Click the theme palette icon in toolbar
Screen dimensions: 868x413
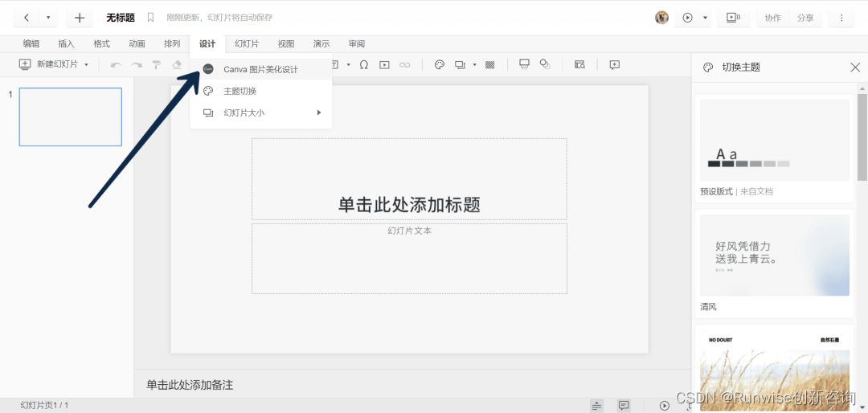(440, 65)
